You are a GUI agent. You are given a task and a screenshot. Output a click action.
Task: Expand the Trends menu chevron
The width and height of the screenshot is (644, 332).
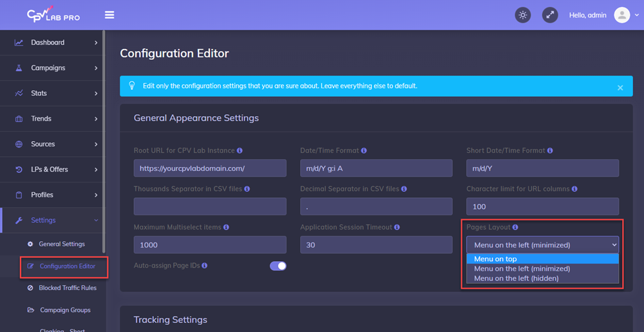(96, 119)
